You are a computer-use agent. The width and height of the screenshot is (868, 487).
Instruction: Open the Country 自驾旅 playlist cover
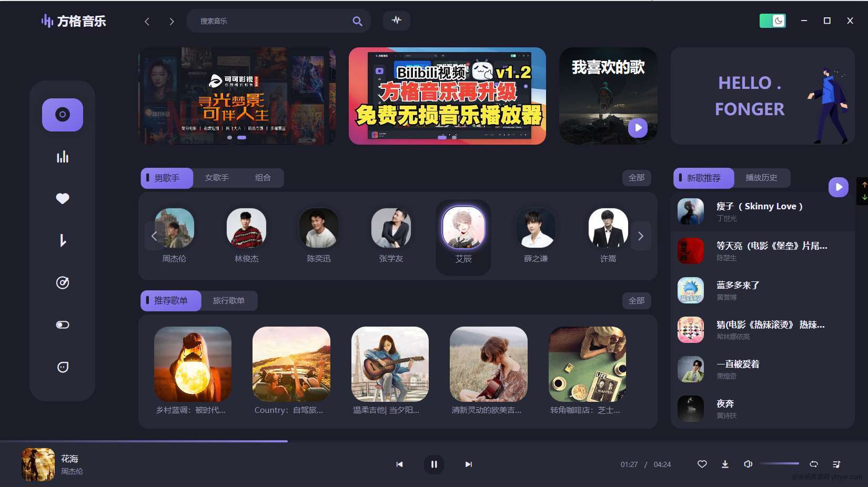(x=291, y=364)
